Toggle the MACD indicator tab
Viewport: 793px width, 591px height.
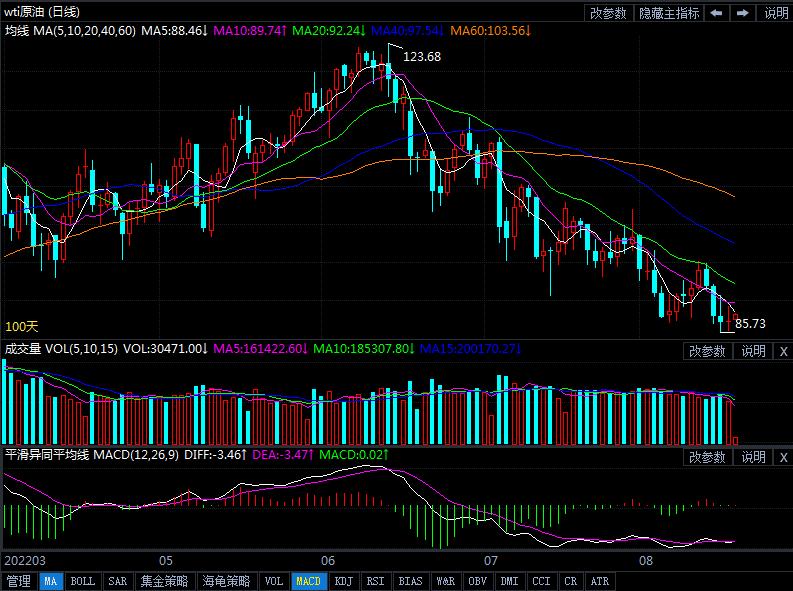coord(308,581)
